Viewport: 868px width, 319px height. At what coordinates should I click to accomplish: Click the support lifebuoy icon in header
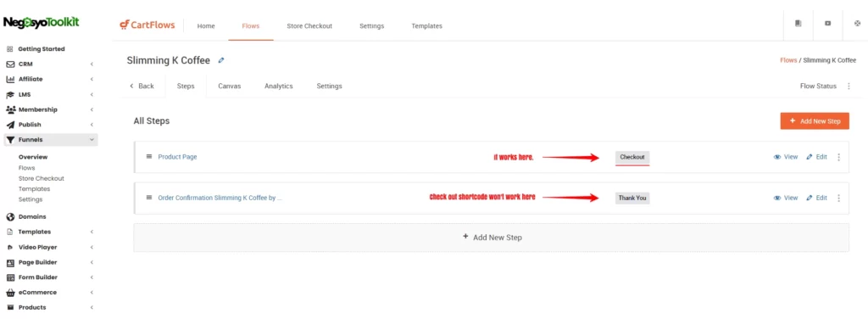pyautogui.click(x=858, y=24)
